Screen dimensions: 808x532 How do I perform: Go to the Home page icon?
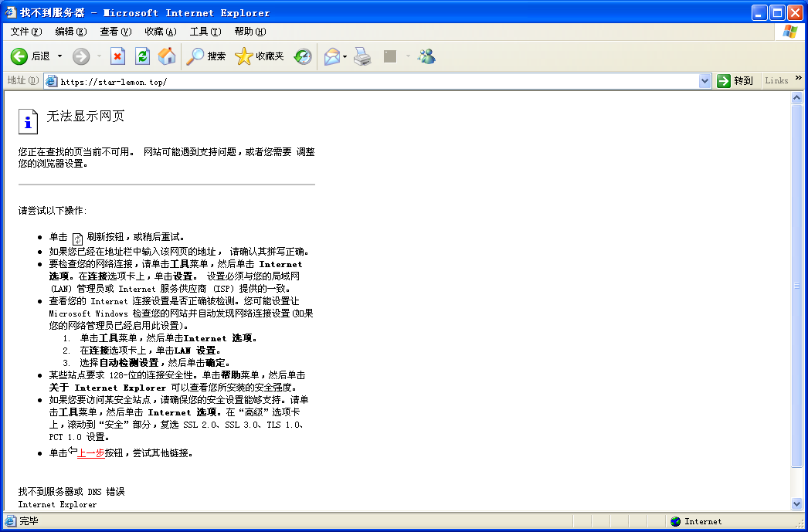(x=166, y=56)
